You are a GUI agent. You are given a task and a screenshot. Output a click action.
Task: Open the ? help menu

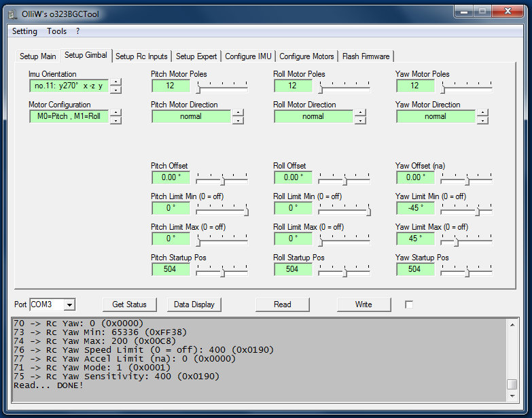click(78, 31)
